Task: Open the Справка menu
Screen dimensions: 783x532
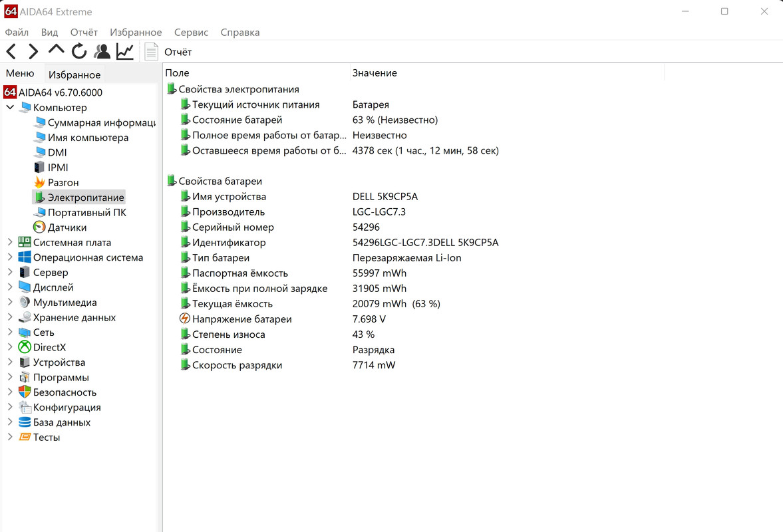Action: pyautogui.click(x=239, y=33)
